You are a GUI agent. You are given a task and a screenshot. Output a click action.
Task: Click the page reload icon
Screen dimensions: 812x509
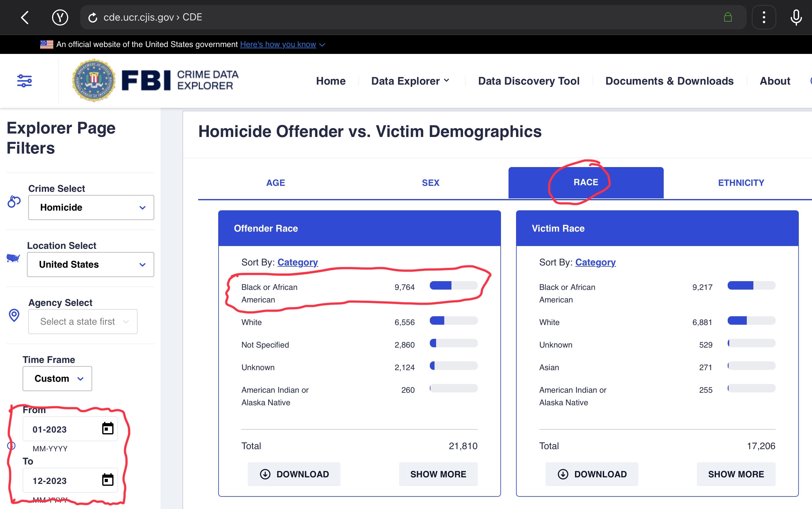coord(92,18)
